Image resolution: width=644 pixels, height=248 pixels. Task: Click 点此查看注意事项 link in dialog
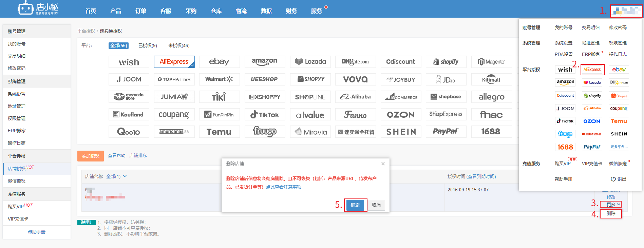[x=284, y=187]
